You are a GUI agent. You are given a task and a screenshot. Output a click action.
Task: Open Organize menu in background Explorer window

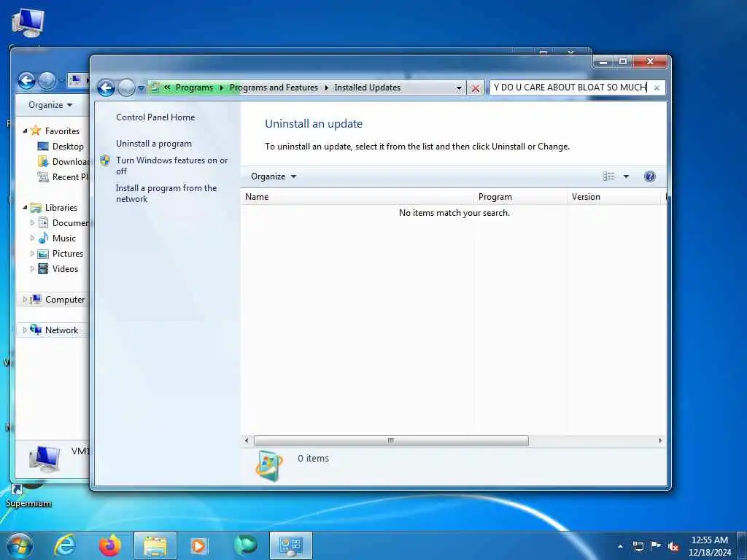pyautogui.click(x=50, y=105)
